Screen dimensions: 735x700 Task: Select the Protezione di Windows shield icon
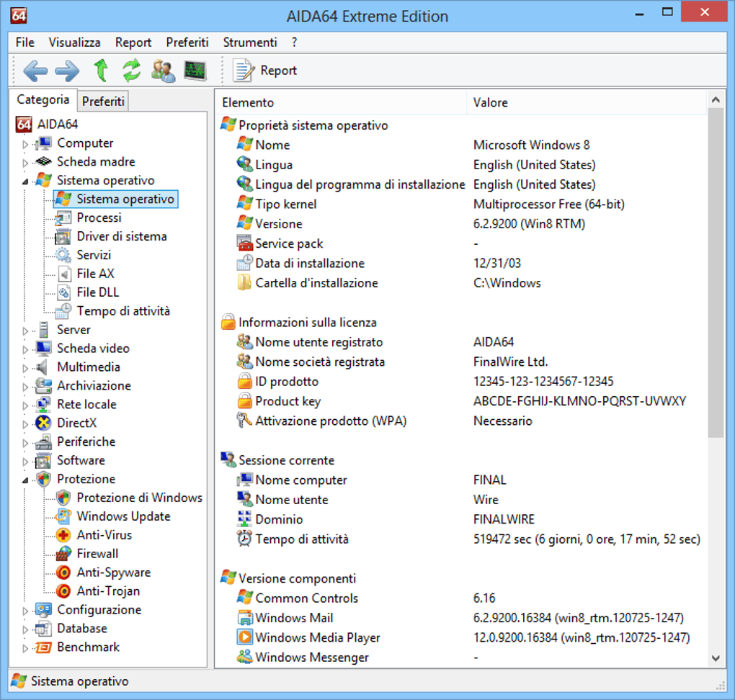[63, 498]
